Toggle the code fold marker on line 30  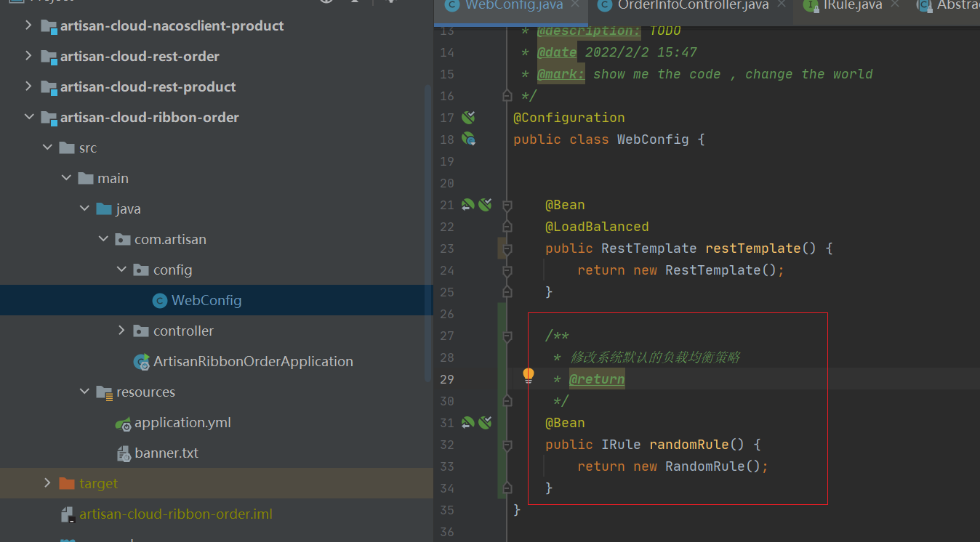[507, 401]
